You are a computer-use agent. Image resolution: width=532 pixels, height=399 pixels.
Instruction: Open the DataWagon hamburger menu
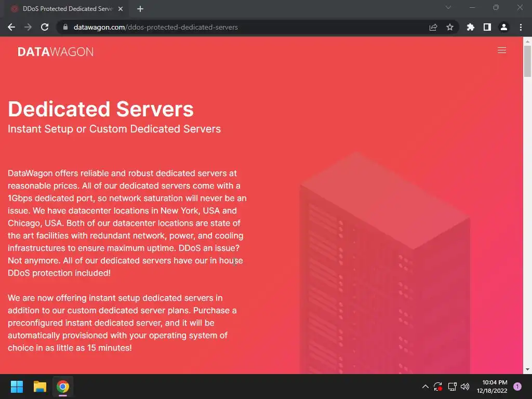click(x=502, y=50)
